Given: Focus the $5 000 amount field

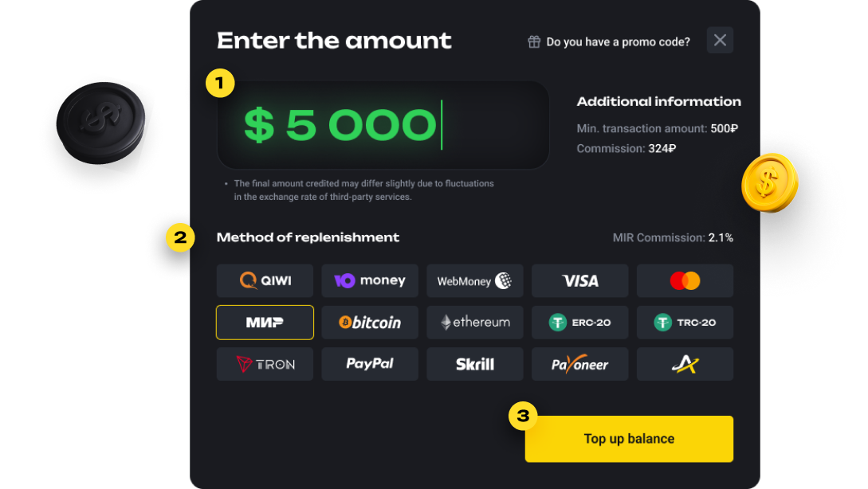Looking at the screenshot, I should (383, 125).
